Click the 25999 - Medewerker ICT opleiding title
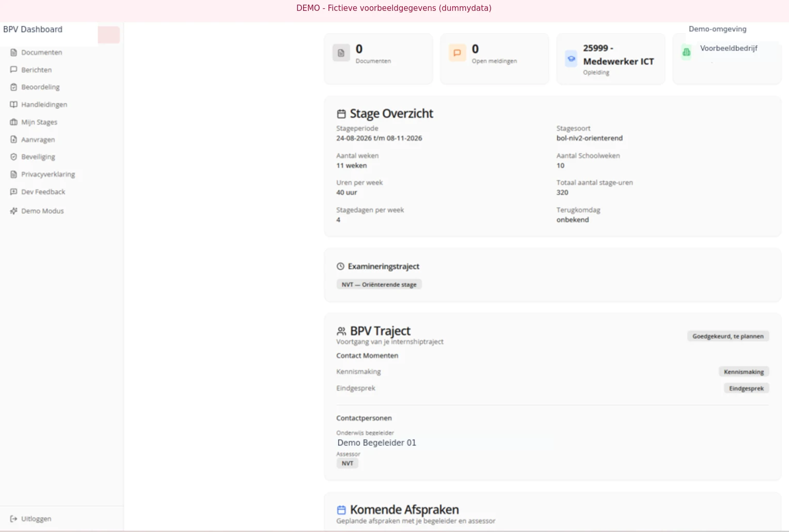 coord(618,55)
